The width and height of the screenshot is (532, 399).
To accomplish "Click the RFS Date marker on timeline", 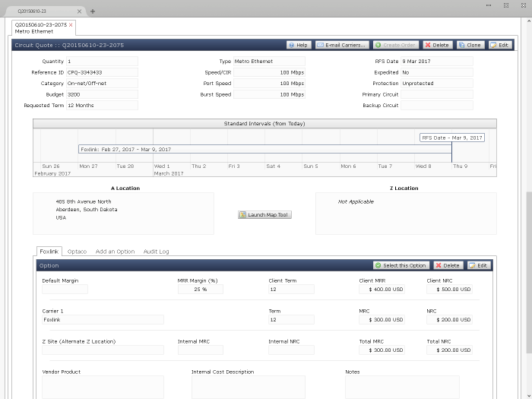I will pyautogui.click(x=452, y=138).
